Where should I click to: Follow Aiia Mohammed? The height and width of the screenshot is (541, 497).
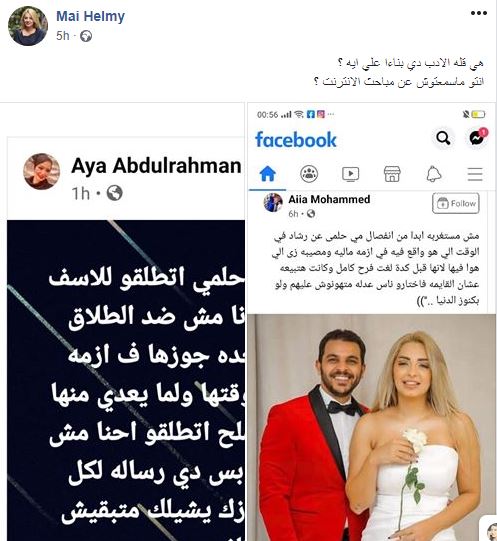tap(456, 203)
